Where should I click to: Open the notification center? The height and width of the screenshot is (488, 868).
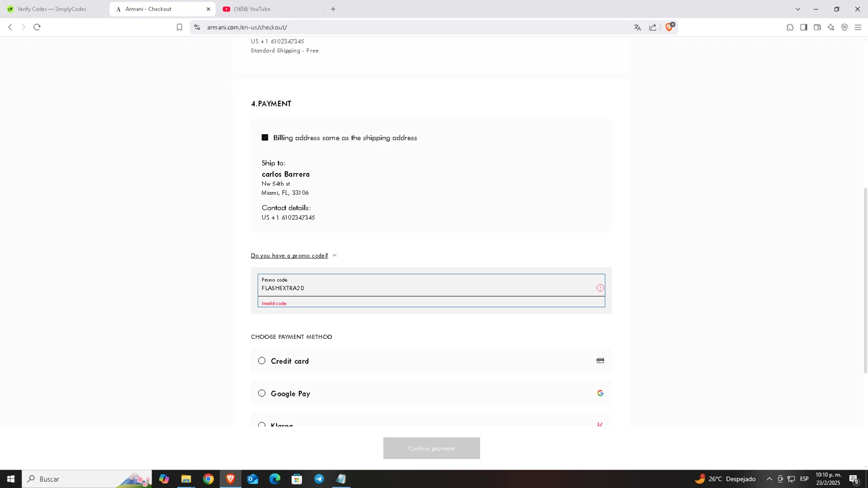click(854, 479)
